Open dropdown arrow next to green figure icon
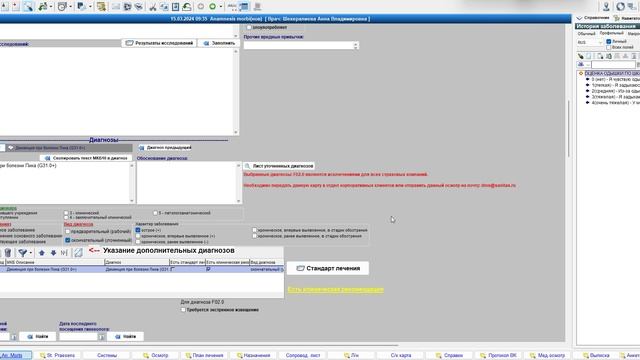640x360 pixels. click(51, 7)
